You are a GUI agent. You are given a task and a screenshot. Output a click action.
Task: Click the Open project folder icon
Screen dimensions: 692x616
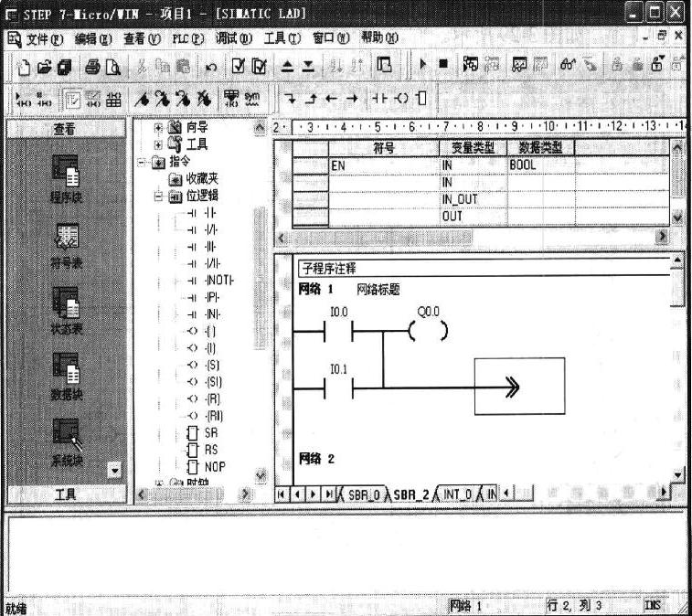tap(44, 67)
